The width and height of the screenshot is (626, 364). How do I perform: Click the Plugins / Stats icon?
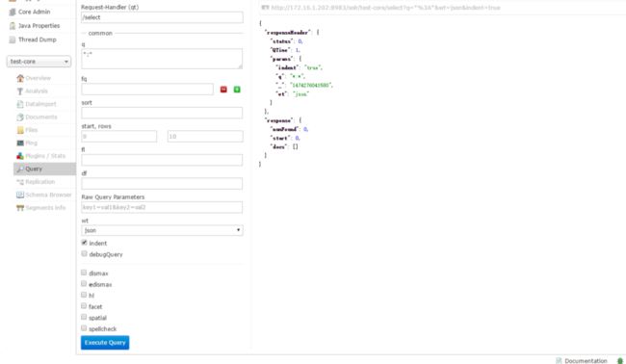20,156
